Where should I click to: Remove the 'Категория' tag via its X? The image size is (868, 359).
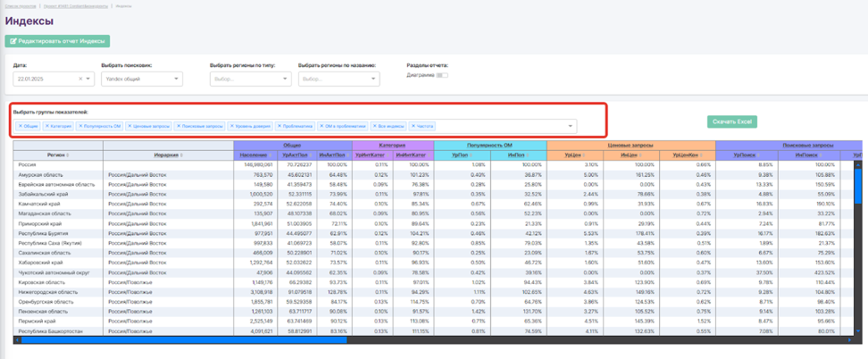[47, 126]
